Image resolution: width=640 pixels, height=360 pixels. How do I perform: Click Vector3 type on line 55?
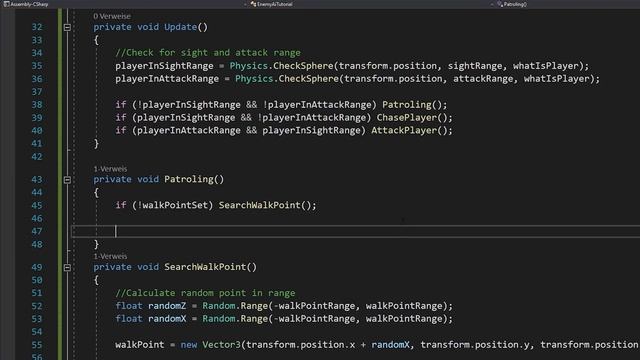pyautogui.click(x=221, y=344)
